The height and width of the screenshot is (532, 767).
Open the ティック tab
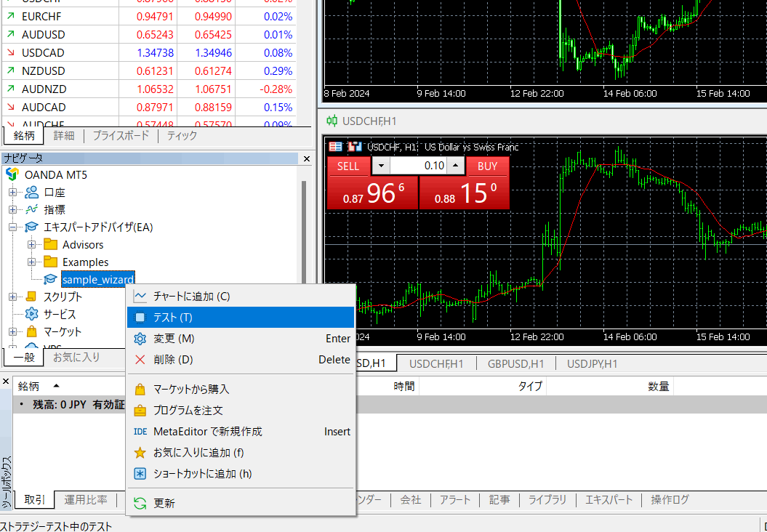182,135
